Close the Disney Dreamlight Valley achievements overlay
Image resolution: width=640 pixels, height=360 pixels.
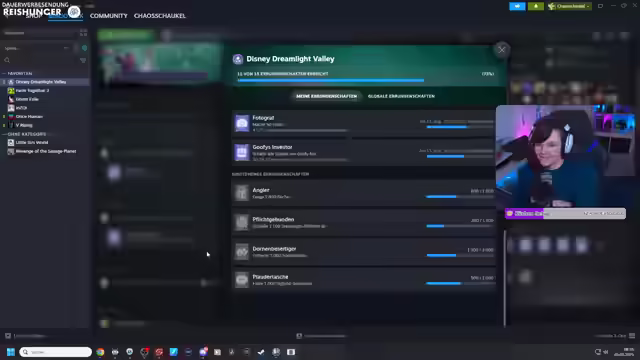502,50
